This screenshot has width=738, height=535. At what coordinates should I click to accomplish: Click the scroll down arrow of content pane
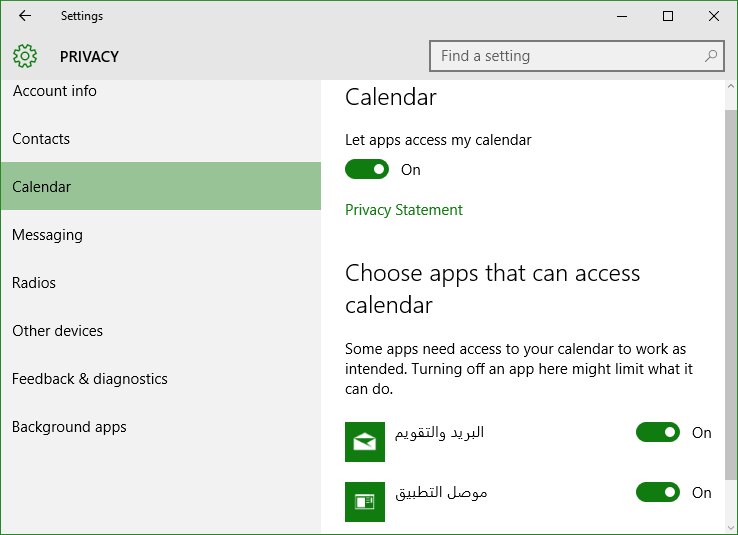[731, 528]
